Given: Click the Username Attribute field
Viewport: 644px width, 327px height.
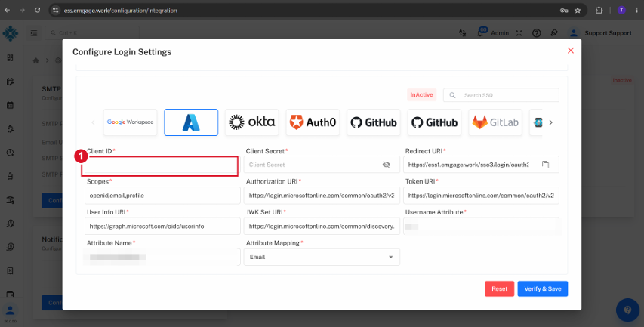Looking at the screenshot, I should pyautogui.click(x=481, y=226).
